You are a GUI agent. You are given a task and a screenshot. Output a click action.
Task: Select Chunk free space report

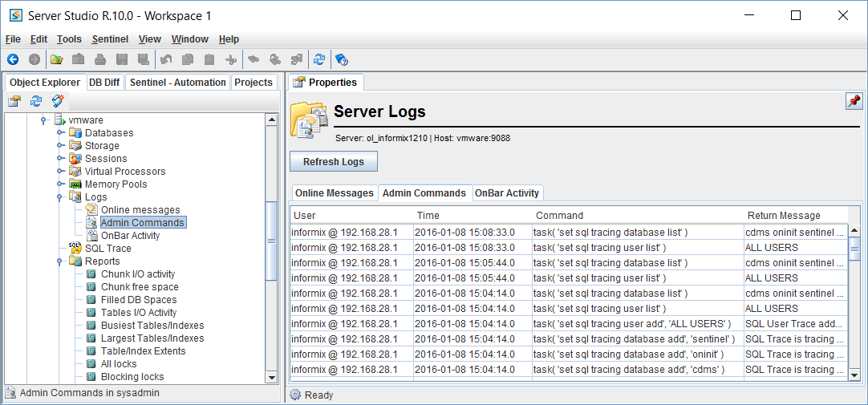139,287
